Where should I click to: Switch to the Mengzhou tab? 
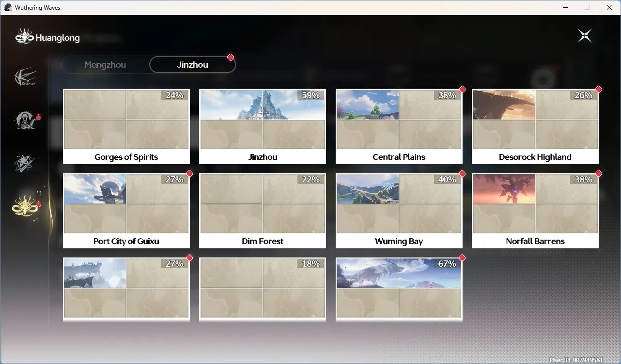(x=105, y=65)
